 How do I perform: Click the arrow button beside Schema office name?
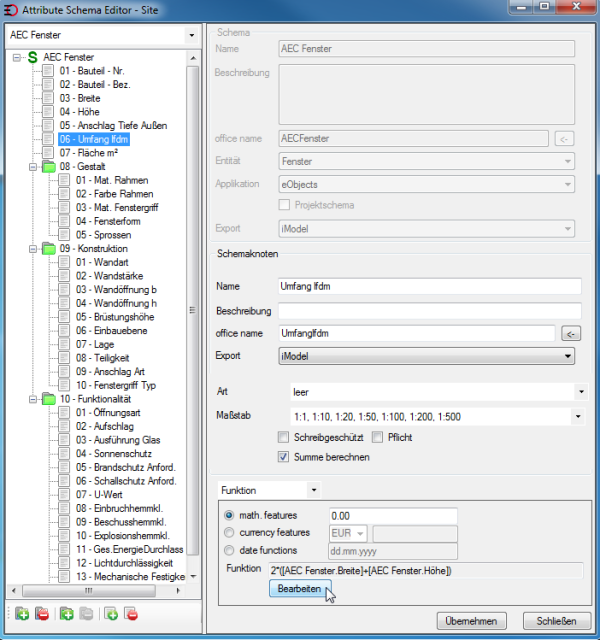[564, 139]
